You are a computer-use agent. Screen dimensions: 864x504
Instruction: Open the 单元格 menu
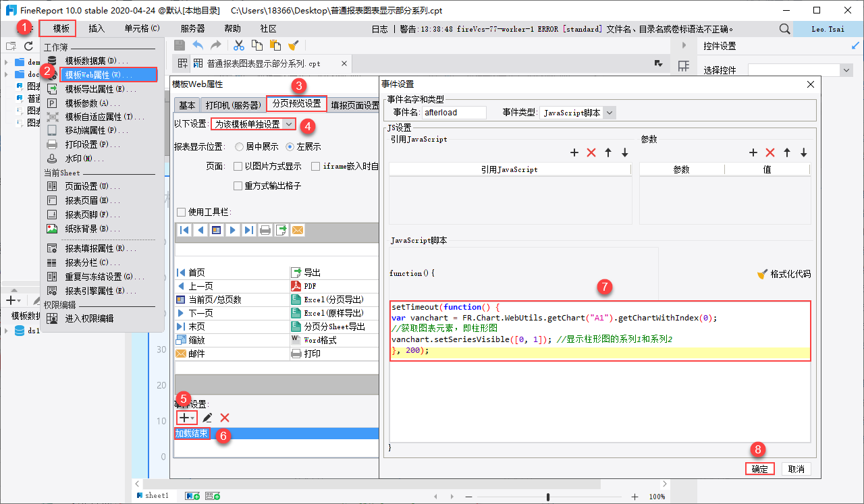pyautogui.click(x=142, y=28)
